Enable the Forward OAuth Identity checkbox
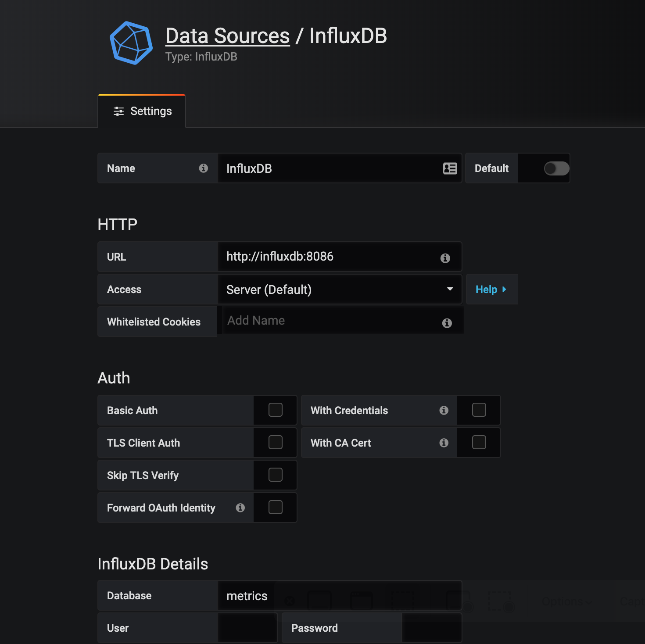The image size is (645, 644). point(276,507)
